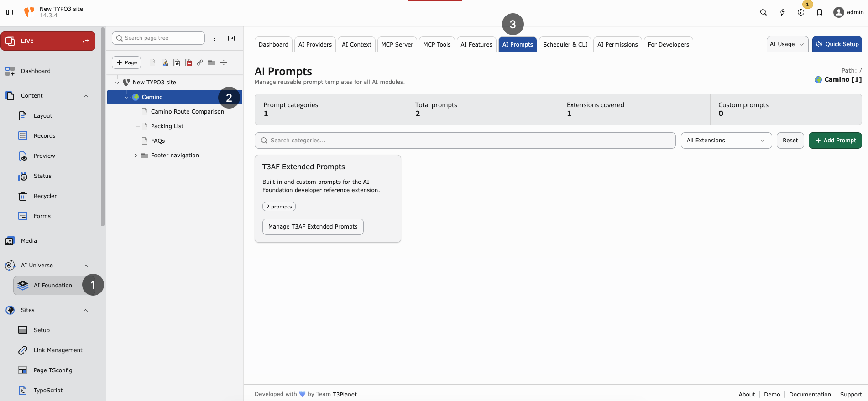The image size is (868, 401).
Task: Click the + Page button
Action: (x=126, y=62)
